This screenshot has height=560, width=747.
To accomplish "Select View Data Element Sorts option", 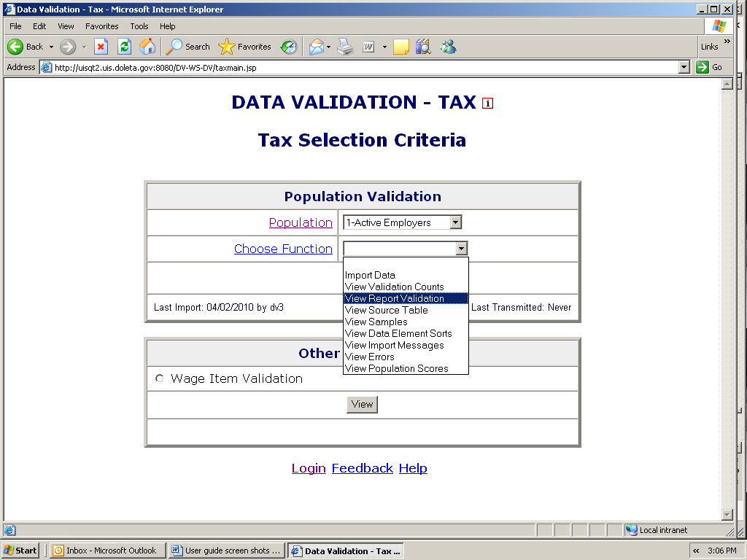I will pyautogui.click(x=406, y=333).
